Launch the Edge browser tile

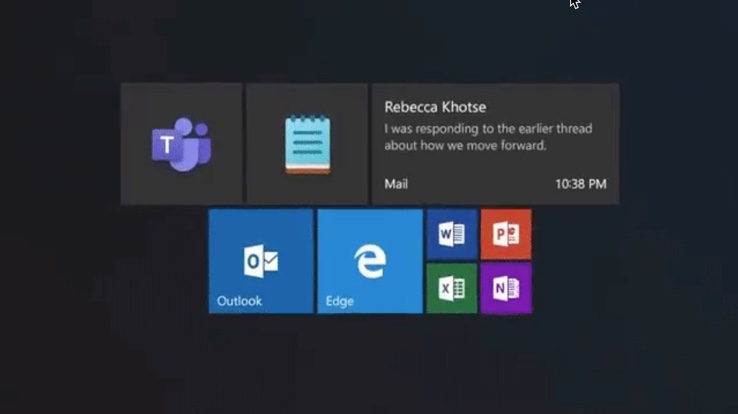point(370,261)
